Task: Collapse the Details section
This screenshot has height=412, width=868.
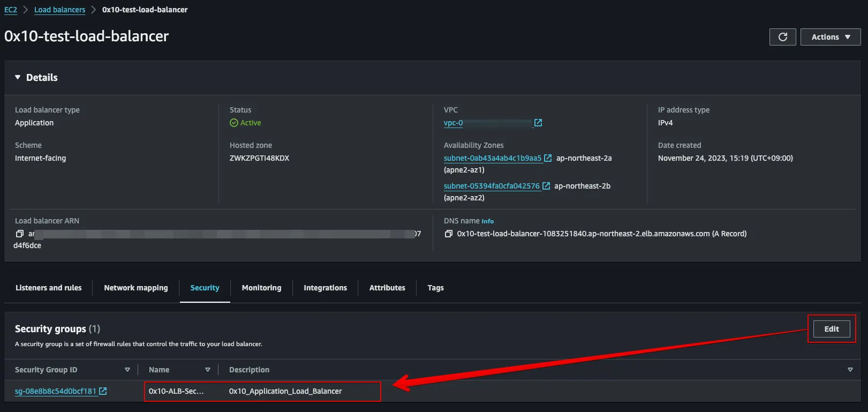Action: coord(18,77)
